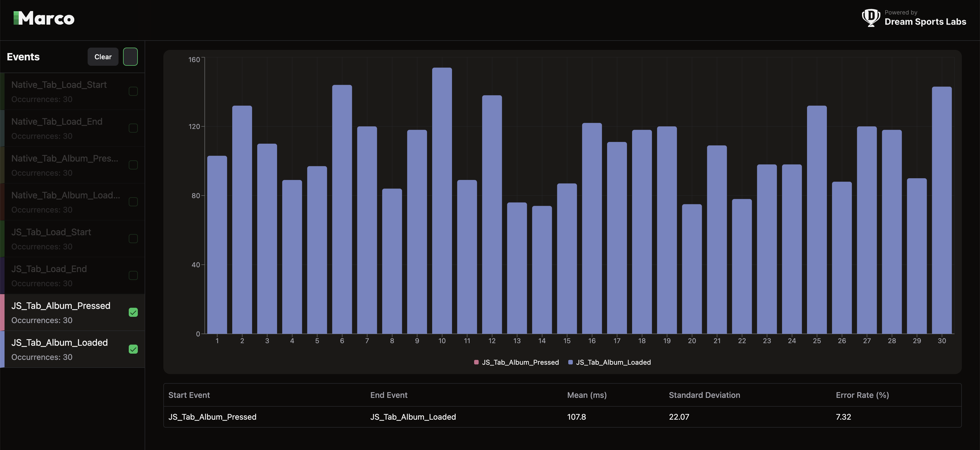Toggle the select-all checkbox beside Clear
Viewport: 980px width, 450px height.
click(130, 57)
